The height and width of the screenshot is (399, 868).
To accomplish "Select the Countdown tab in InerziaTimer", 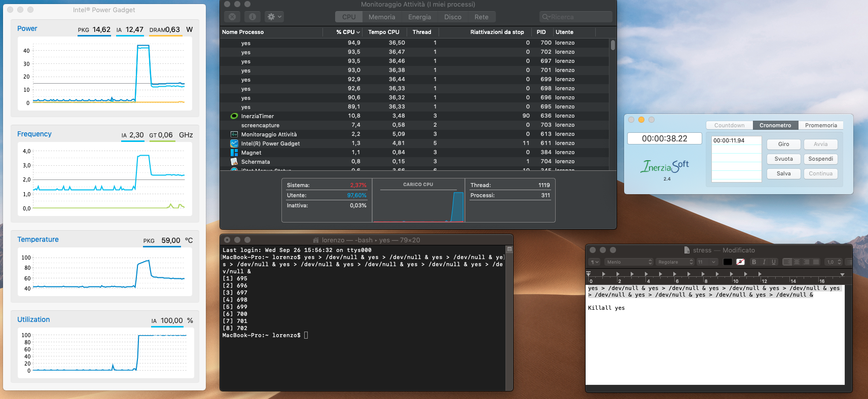I will click(x=730, y=125).
